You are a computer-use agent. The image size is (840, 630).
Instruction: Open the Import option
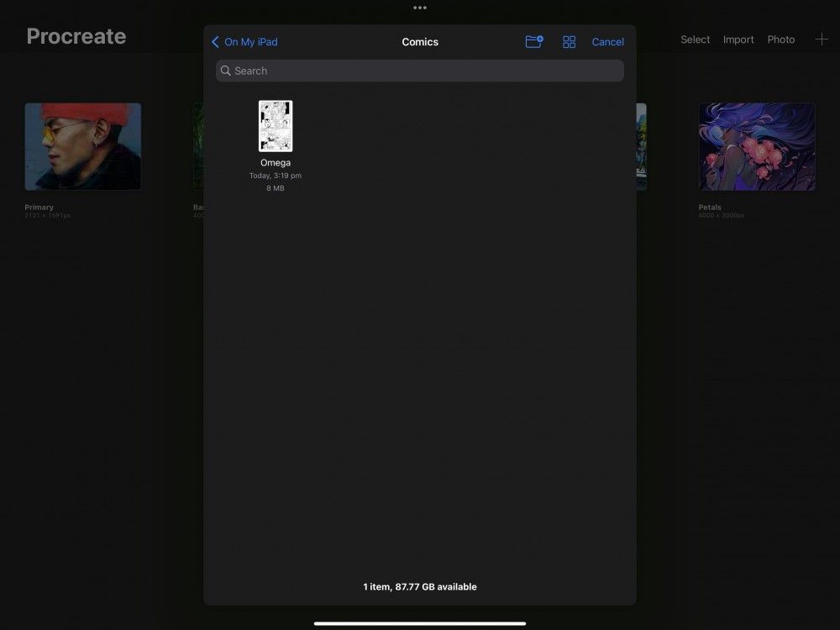point(738,39)
